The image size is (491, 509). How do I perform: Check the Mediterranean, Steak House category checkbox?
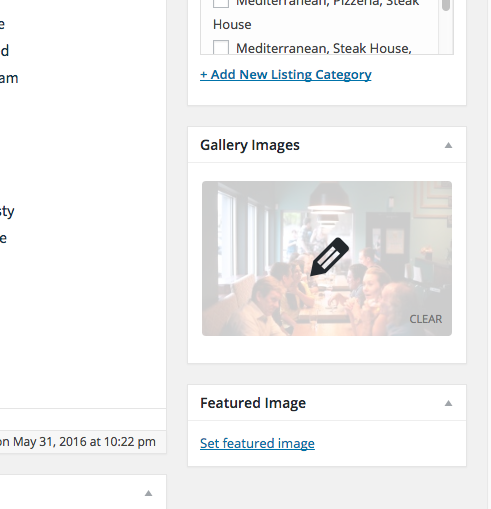[x=221, y=47]
